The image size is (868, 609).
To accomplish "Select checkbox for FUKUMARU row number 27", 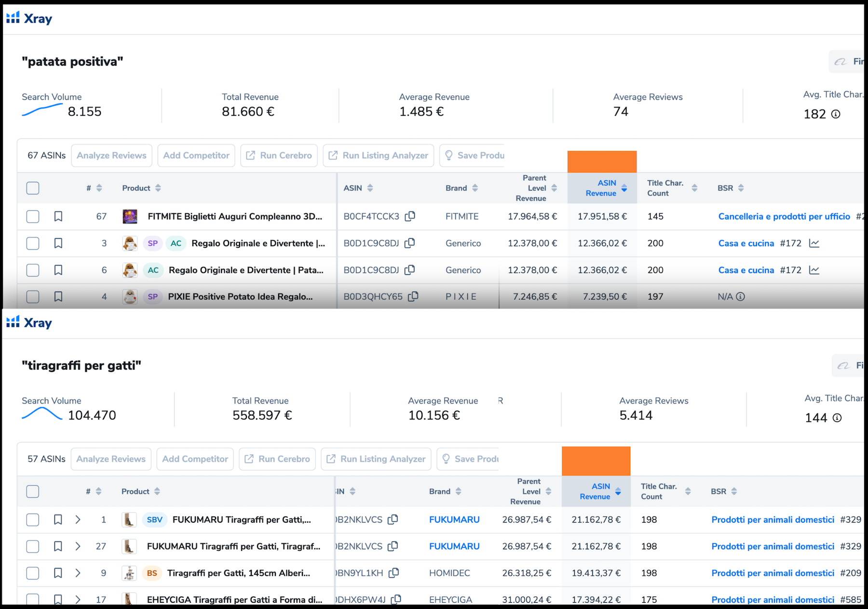I will (33, 546).
